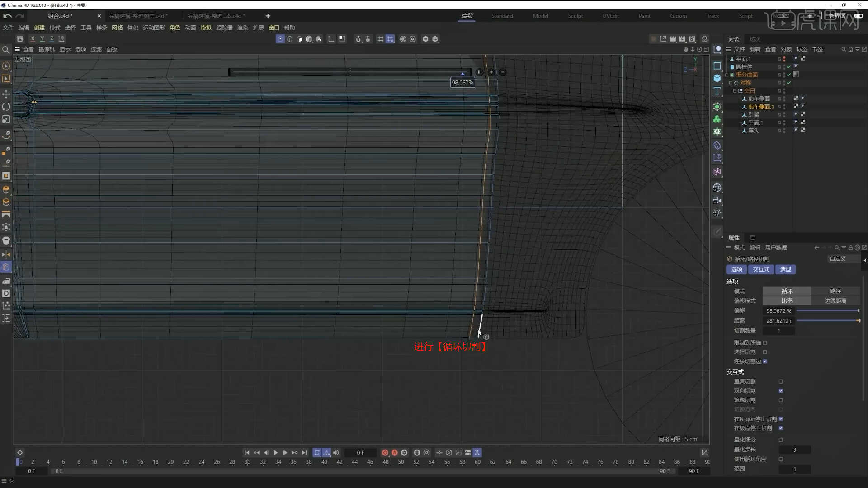Enable 选择切割 checkbox
The height and width of the screenshot is (488, 868).
point(765,352)
